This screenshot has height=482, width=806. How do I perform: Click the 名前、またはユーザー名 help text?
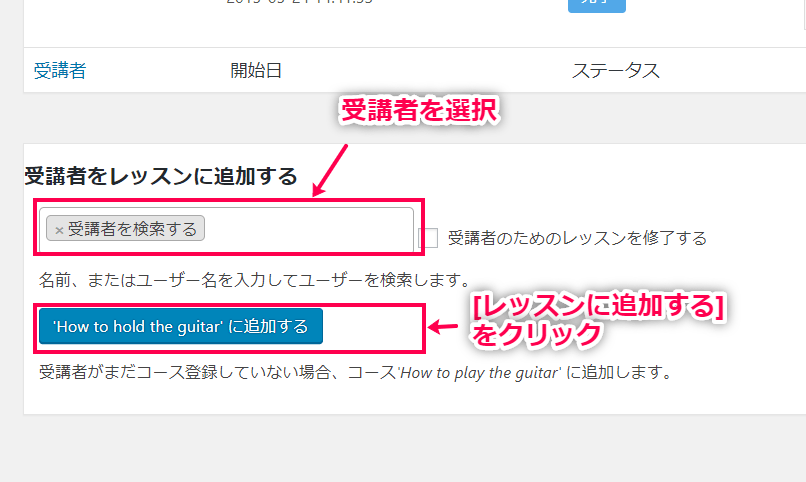click(255, 280)
